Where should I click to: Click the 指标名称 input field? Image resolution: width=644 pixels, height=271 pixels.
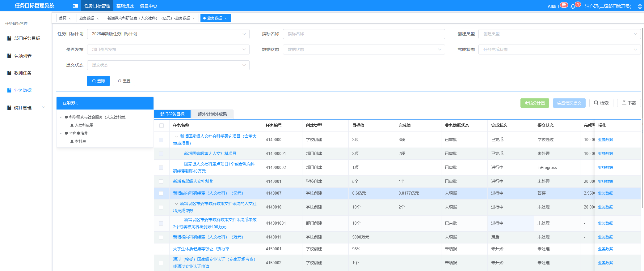click(x=364, y=34)
